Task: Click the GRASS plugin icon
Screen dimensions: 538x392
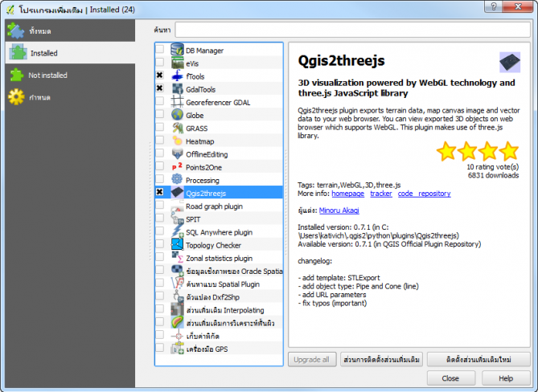Action: pos(177,128)
